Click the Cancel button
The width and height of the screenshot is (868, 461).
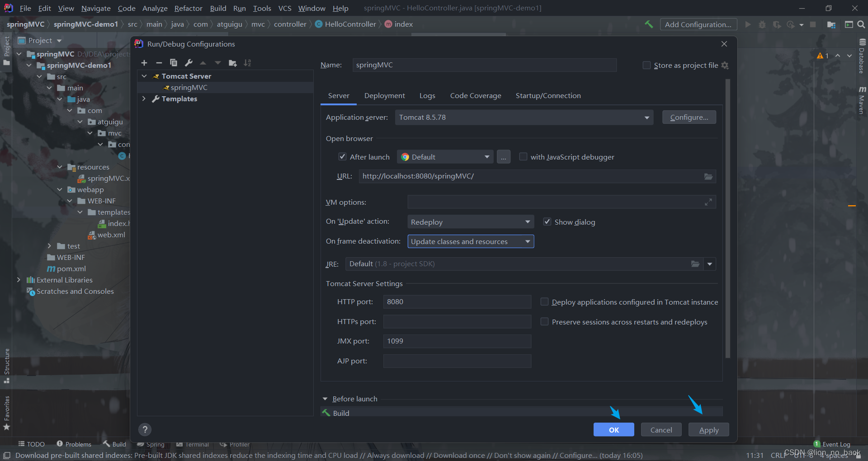(661, 430)
